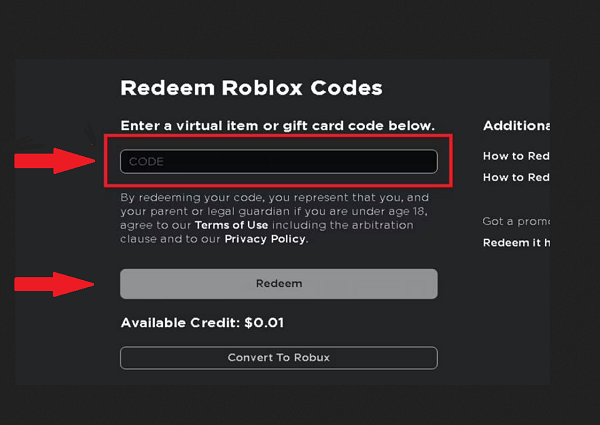
Task: Click the Additiona... sidebar heading
Action: click(x=516, y=125)
